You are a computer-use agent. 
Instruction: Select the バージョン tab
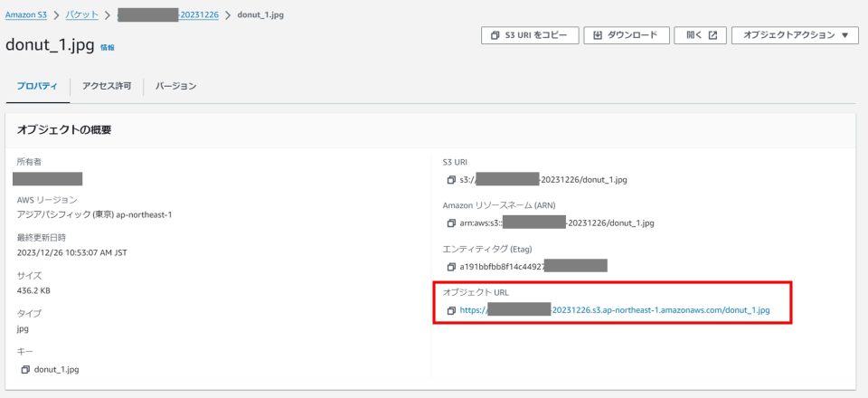pyautogui.click(x=175, y=86)
